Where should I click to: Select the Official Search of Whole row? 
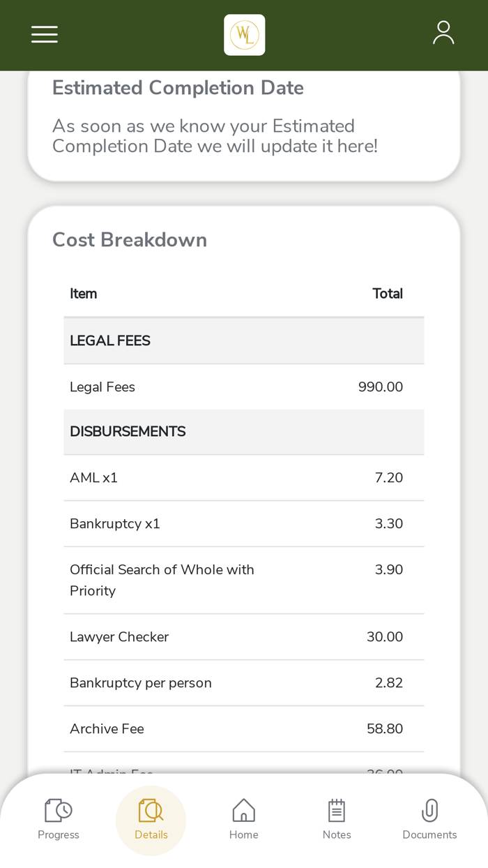click(244, 580)
